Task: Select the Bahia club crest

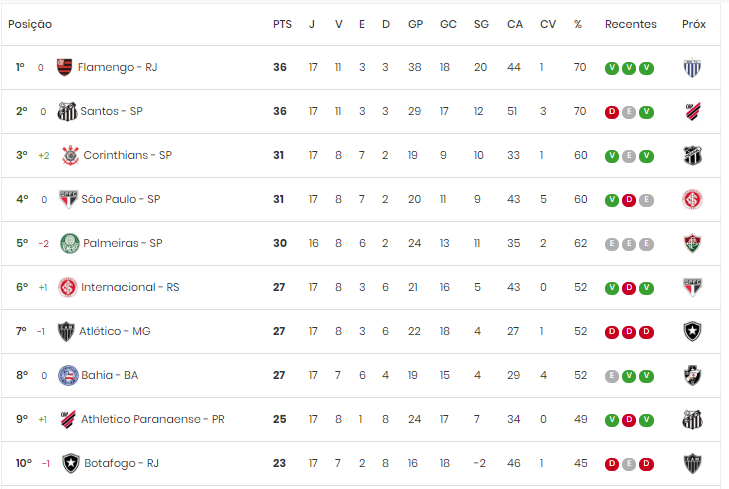Action: (x=68, y=376)
